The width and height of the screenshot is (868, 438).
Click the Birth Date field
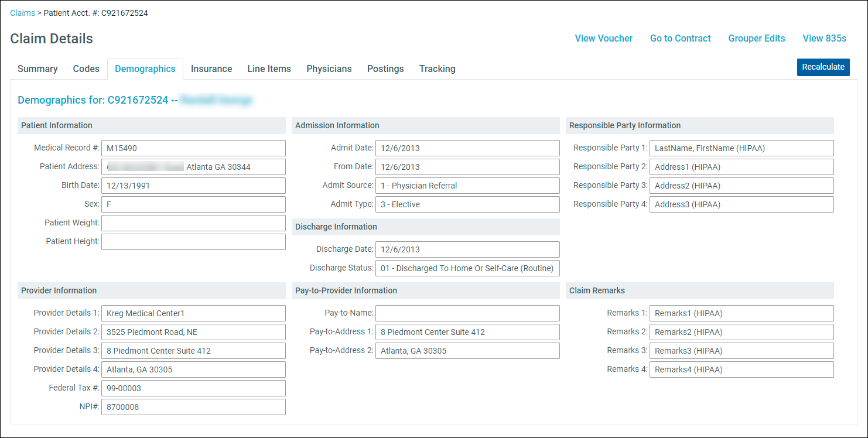point(193,186)
